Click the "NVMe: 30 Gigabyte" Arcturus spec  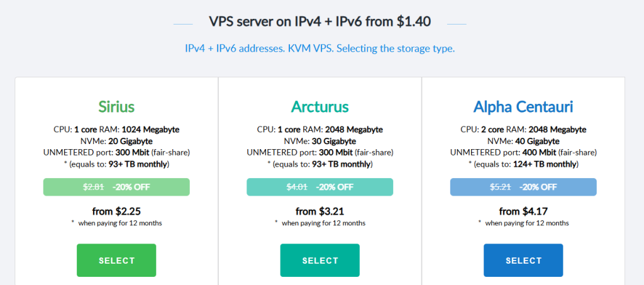tap(319, 141)
